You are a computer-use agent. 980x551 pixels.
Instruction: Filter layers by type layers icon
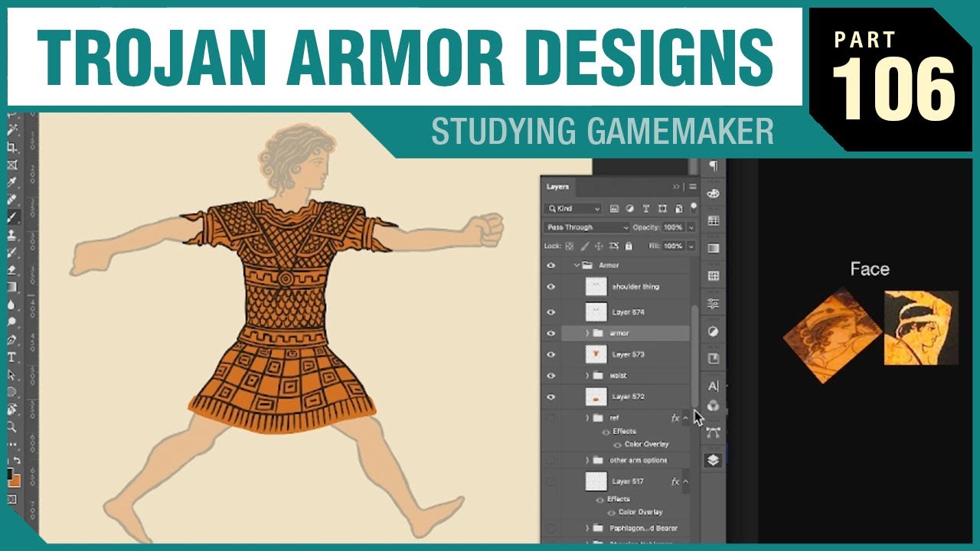tap(646, 208)
